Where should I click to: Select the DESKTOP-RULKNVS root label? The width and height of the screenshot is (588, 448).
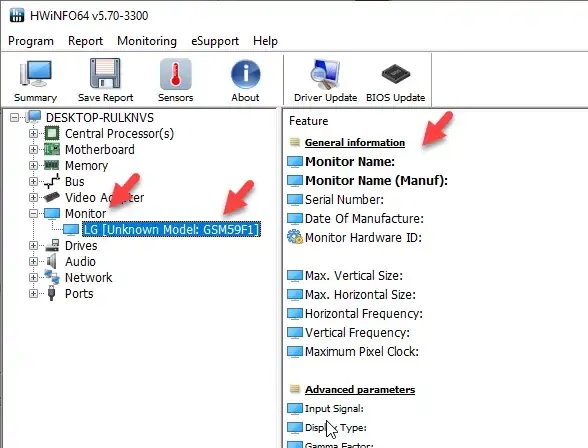pyautogui.click(x=100, y=118)
